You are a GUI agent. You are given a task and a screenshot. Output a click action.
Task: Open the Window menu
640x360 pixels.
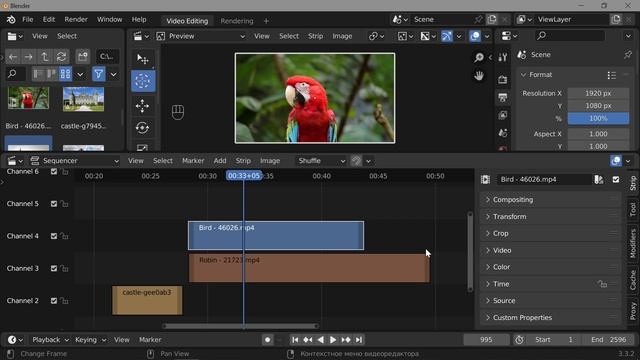[109, 19]
